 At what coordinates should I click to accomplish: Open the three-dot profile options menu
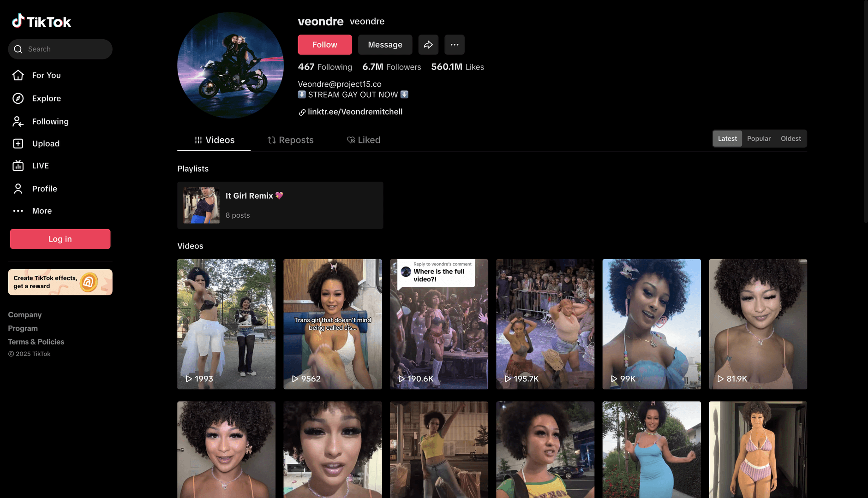tap(454, 45)
